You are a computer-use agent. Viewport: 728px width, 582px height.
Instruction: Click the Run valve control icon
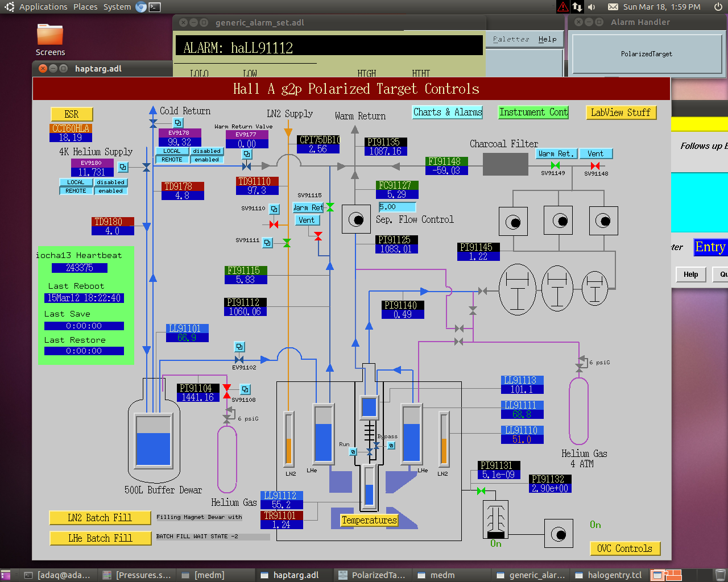[x=353, y=452]
